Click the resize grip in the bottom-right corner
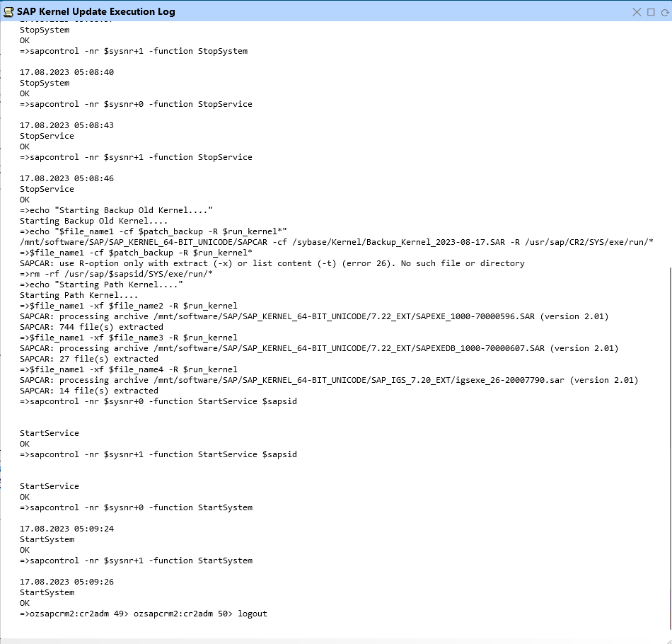Image resolution: width=672 pixels, height=644 pixels. (x=667, y=639)
